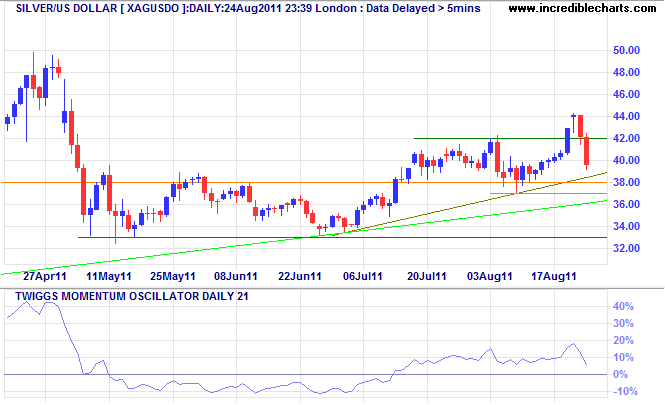Click the 36.00 price axis label

tap(626, 204)
